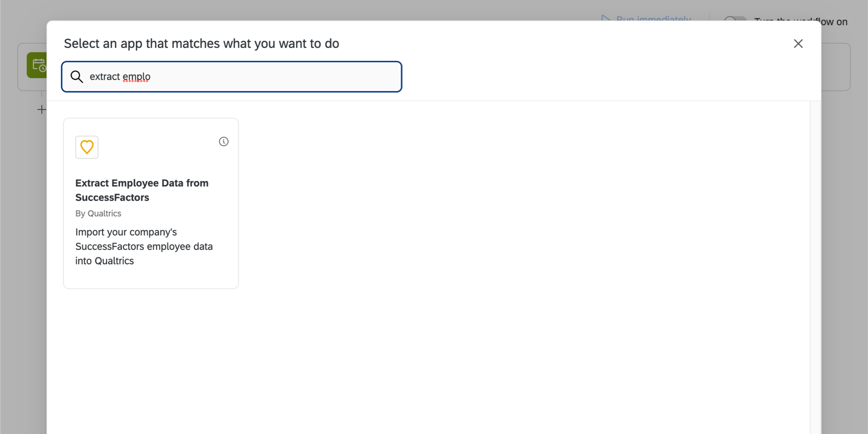
Task: Open the info icon on the SuccessFactors card
Action: [x=224, y=141]
